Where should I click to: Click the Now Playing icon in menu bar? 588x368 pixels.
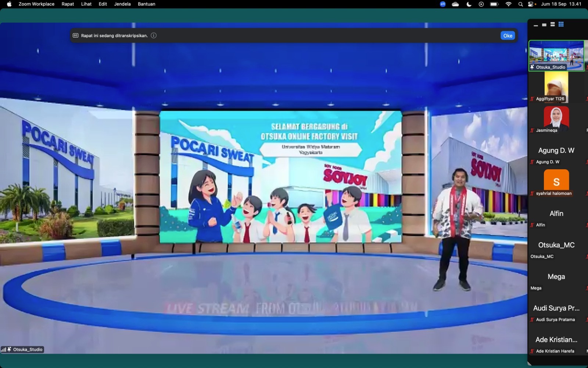tap(481, 4)
